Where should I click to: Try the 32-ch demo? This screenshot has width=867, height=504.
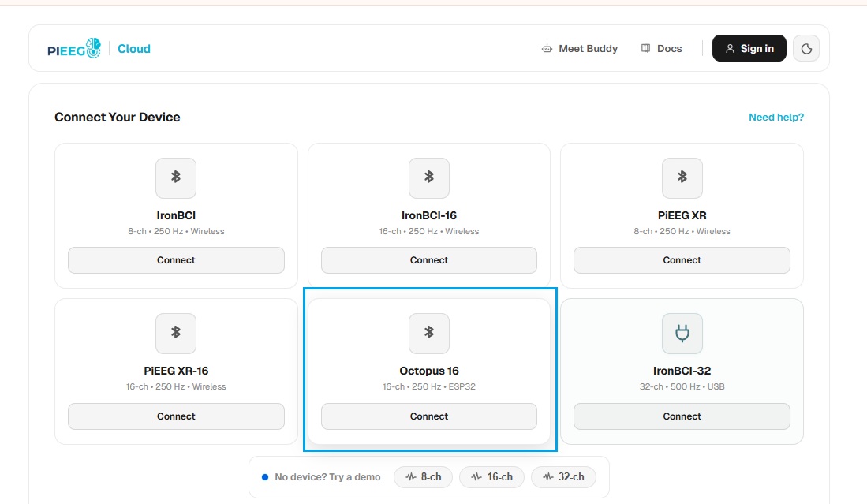click(x=563, y=477)
